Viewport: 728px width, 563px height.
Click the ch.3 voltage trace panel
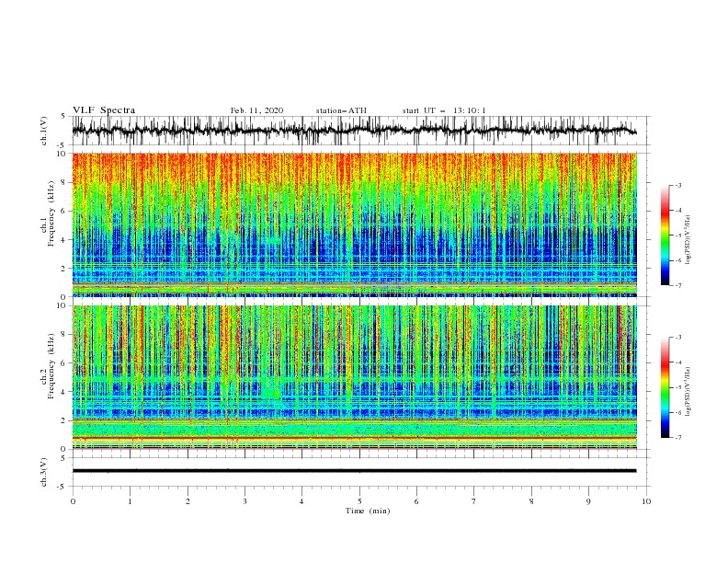point(361,472)
